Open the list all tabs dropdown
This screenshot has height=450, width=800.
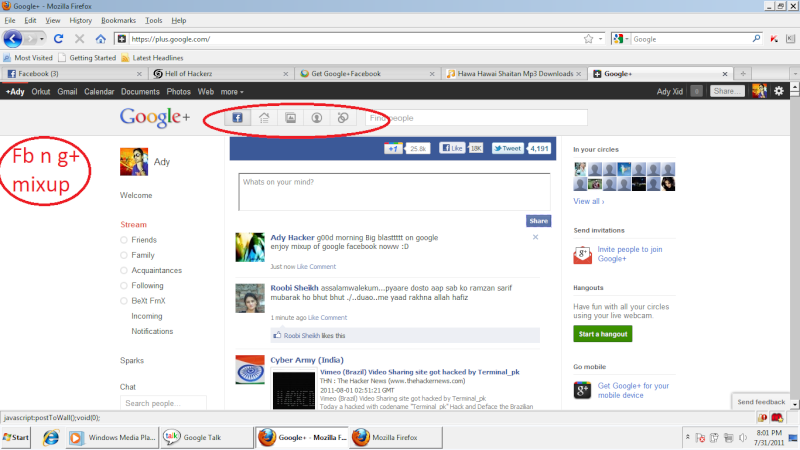pyautogui.click(x=795, y=73)
